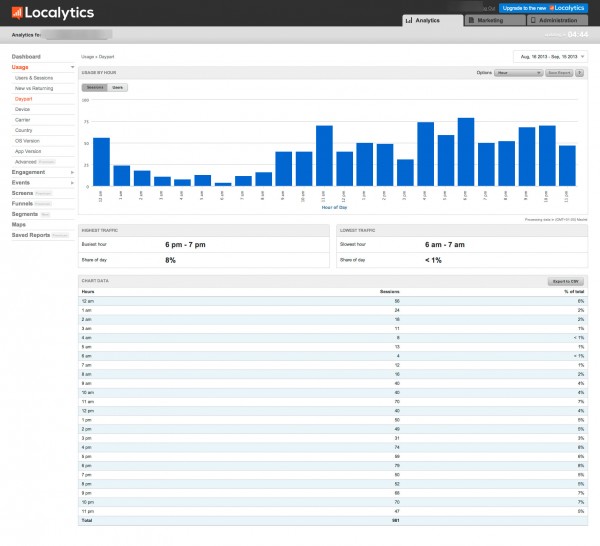Collapse the Usage section arrow

point(72,67)
